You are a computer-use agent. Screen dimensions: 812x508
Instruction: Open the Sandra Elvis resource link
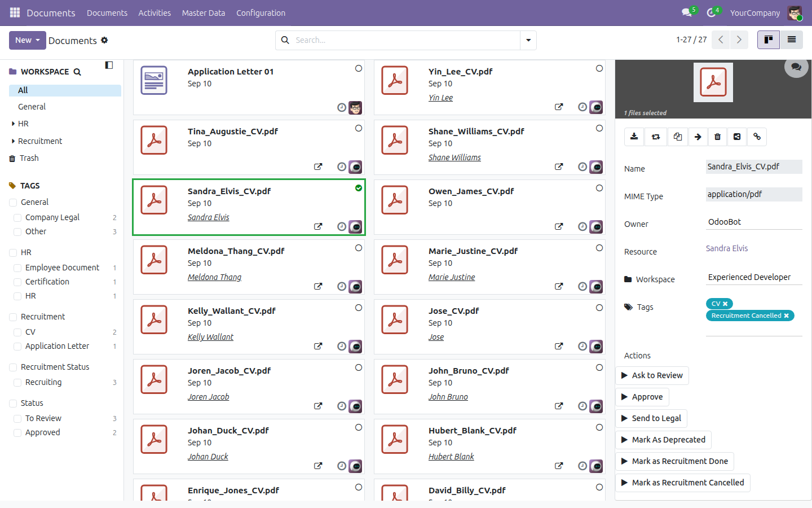[727, 248]
